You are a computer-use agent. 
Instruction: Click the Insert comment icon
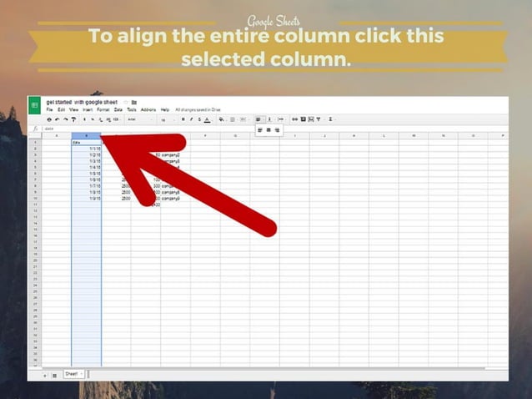click(304, 119)
